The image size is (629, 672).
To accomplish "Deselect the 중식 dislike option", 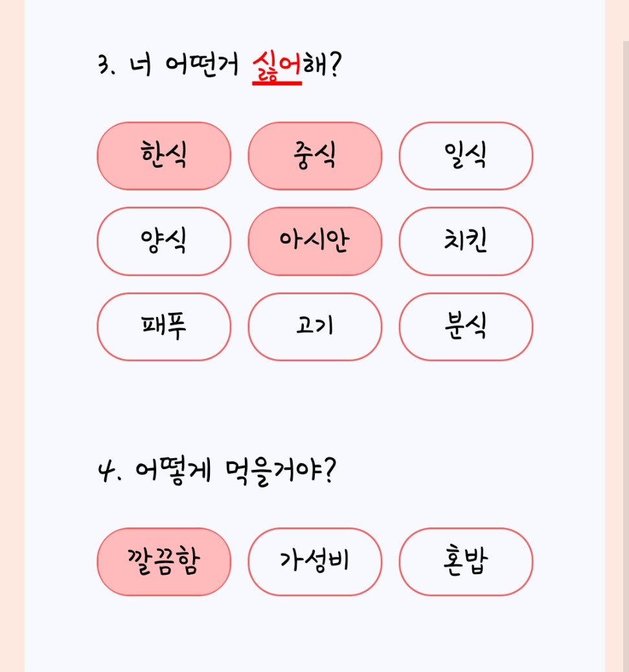I will pos(315,156).
